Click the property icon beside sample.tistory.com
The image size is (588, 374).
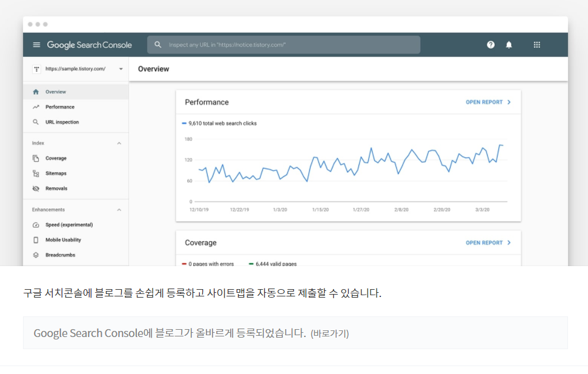pyautogui.click(x=36, y=69)
